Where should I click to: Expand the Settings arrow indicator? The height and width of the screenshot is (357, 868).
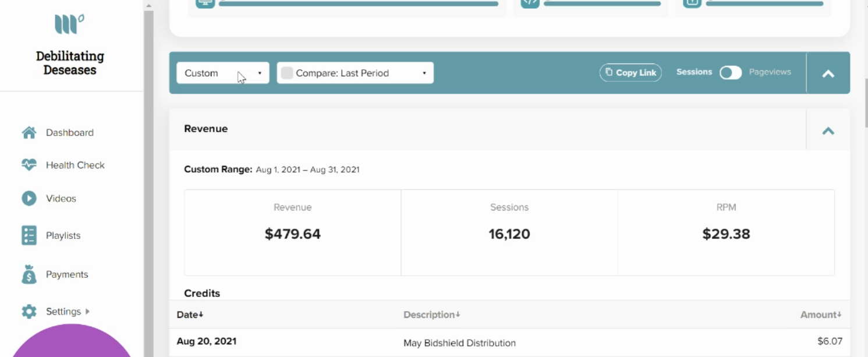[87, 312]
